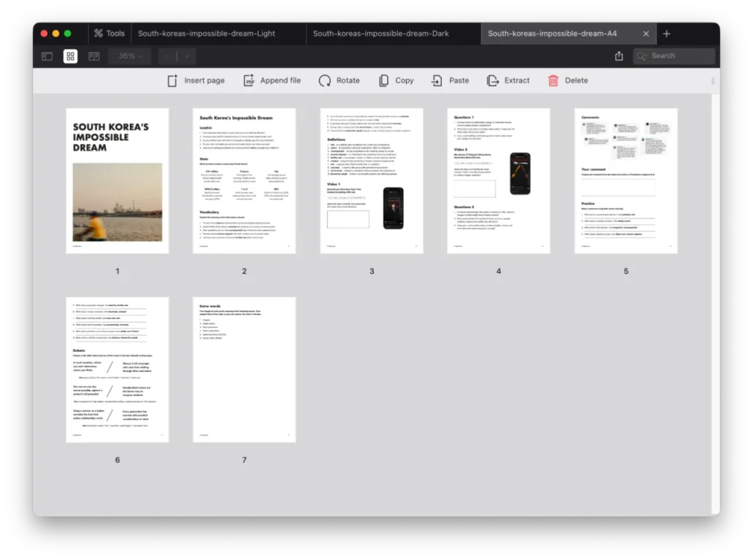
Task: Toggle the sidebar panel icon
Action: (x=47, y=56)
